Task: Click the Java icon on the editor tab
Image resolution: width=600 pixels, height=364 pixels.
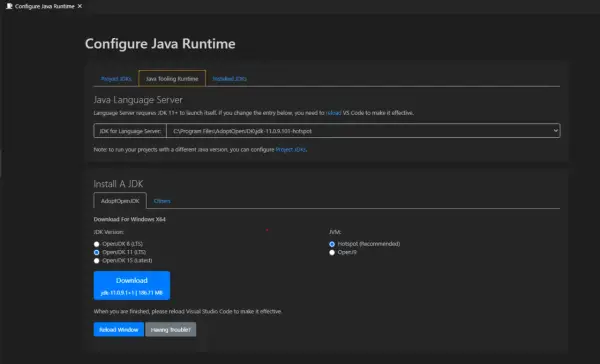Action: click(x=9, y=6)
